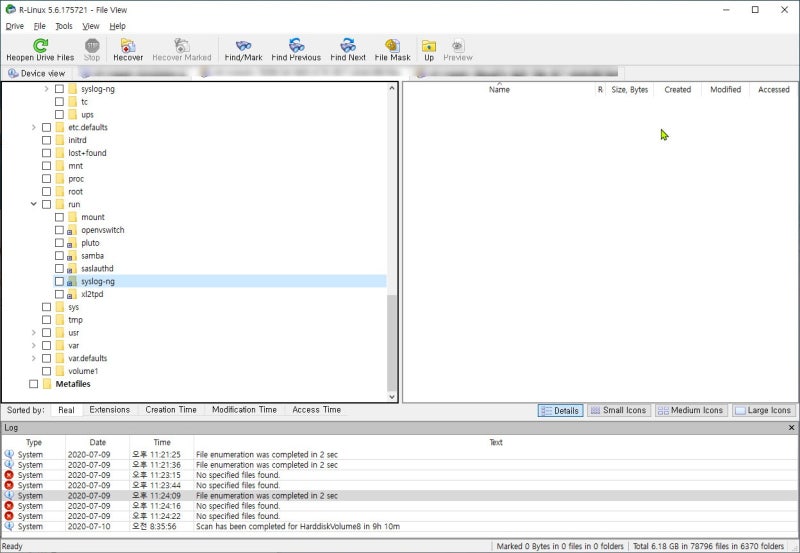
Task: Click the samba folder icon
Action: 72,256
